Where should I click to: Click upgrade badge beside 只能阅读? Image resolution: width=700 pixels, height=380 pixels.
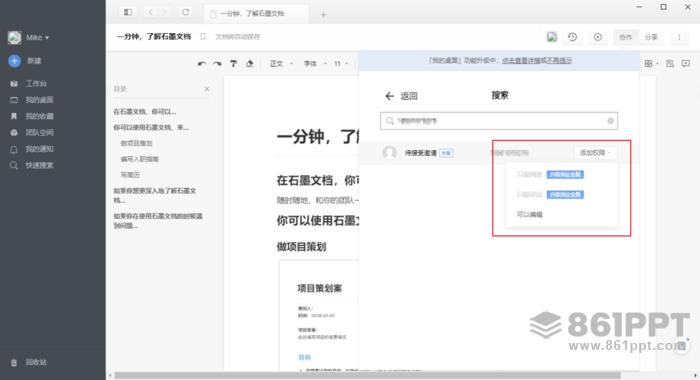[x=565, y=175]
